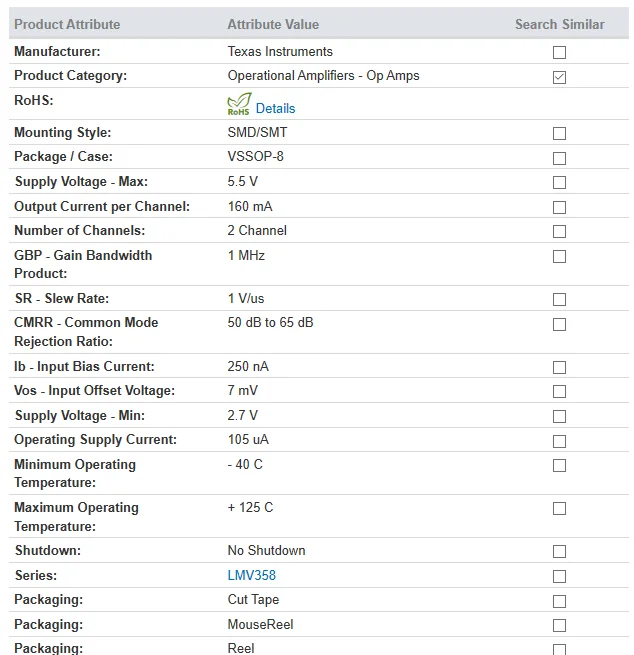Check the Minimum Operating Temperature checkbox

[x=559, y=466]
